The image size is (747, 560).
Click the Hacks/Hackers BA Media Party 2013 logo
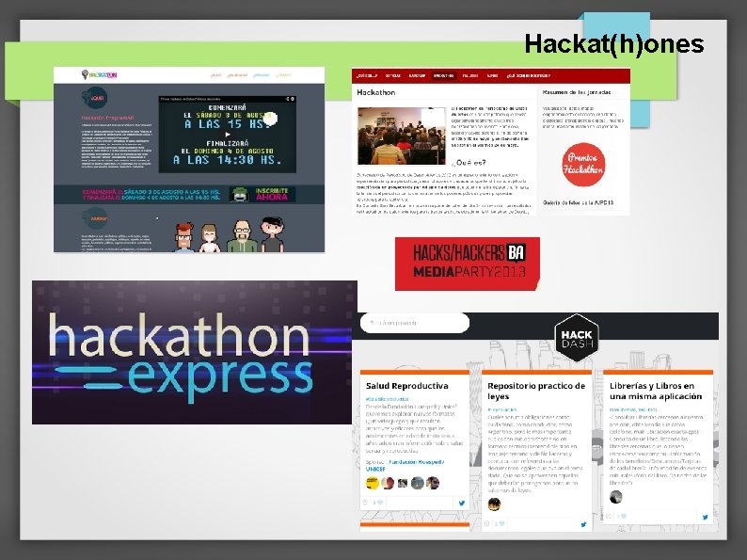coord(468,264)
